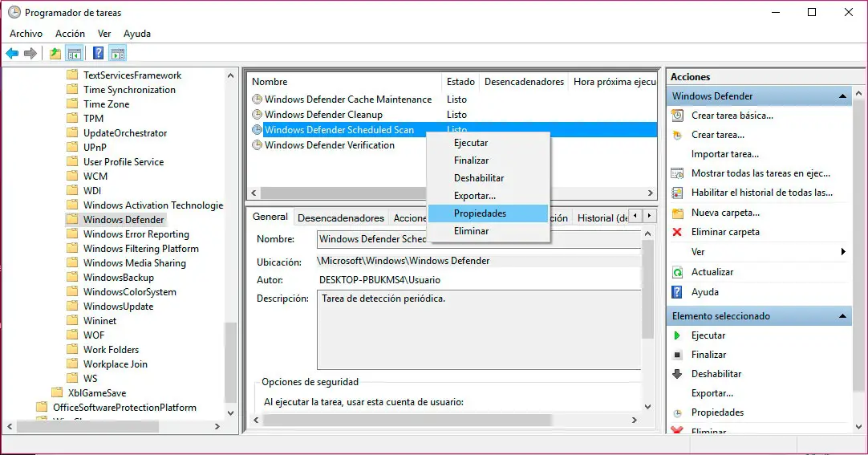The width and height of the screenshot is (868, 455).
Task: Click the clock icon of Windows Defender Verification
Action: (x=257, y=145)
